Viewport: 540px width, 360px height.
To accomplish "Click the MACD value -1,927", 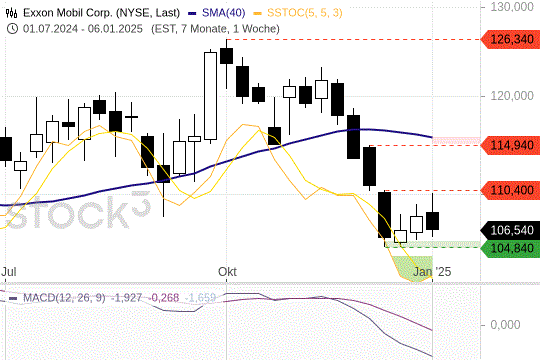I will (126, 298).
